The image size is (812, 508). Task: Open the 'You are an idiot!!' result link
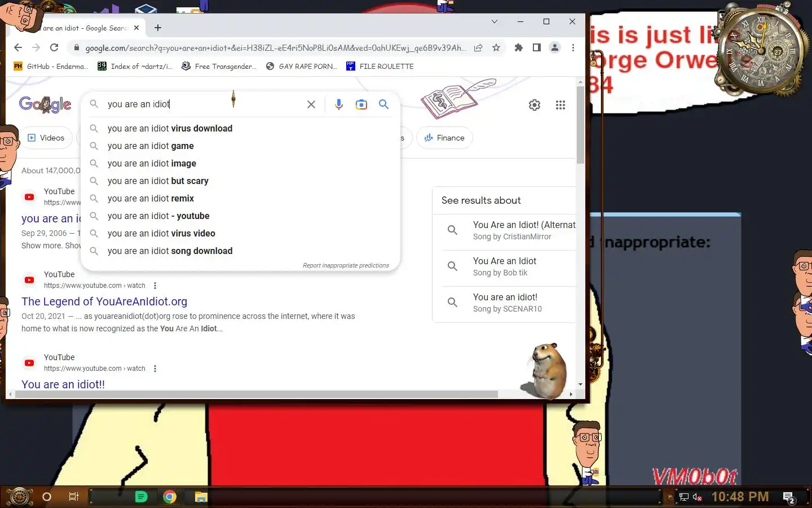(63, 384)
